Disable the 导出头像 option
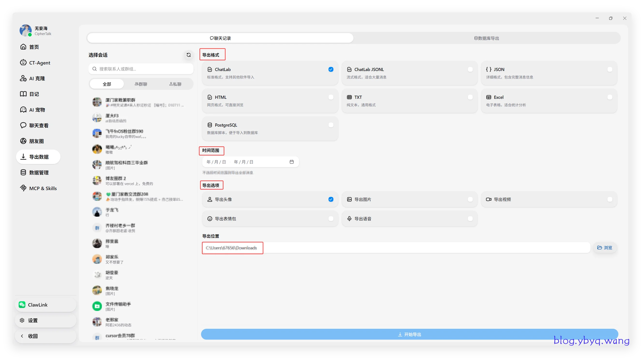This screenshot has width=644, height=358. (x=270, y=199)
